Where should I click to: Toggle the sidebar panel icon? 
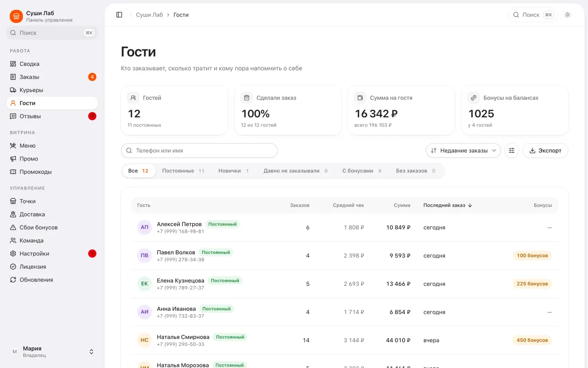point(119,15)
